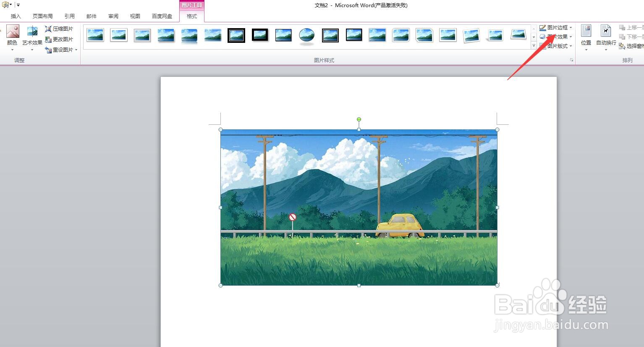Open the 艺术效果 artistic effects gallery
Image resolution: width=644 pixels, height=347 pixels.
(32, 38)
